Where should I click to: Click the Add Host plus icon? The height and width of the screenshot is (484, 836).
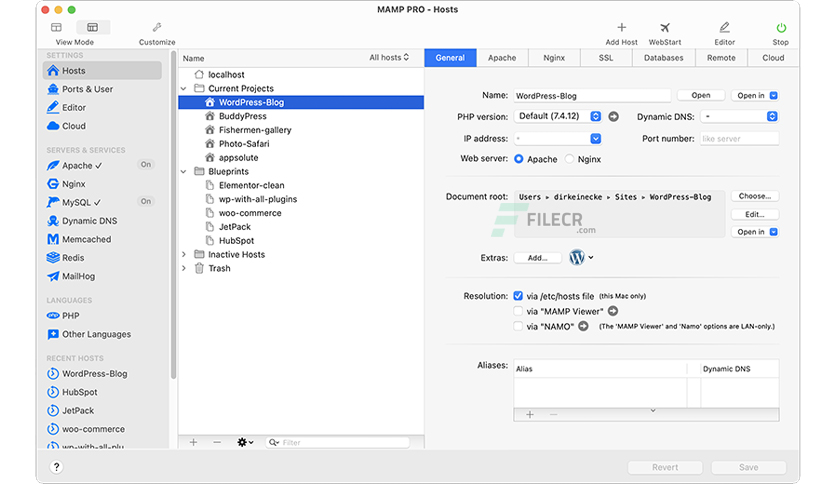[x=621, y=28]
